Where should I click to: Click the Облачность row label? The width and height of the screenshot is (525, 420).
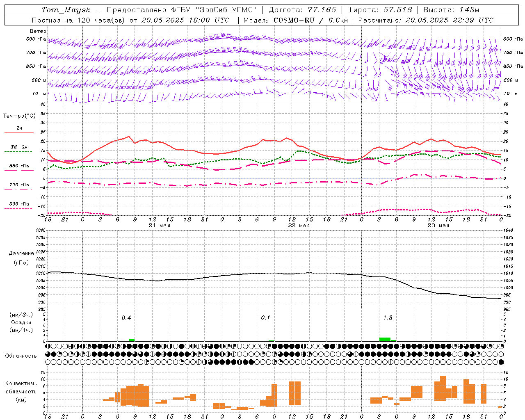(21, 356)
